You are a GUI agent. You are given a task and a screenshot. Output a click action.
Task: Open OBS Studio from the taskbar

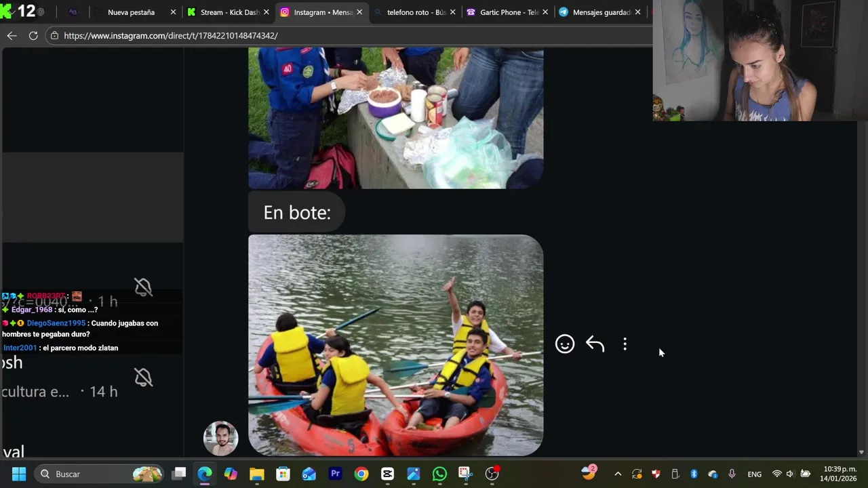[x=492, y=474]
